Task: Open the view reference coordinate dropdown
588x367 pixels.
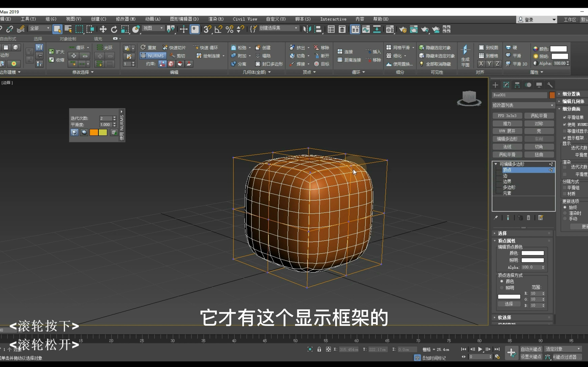Action: tap(153, 28)
